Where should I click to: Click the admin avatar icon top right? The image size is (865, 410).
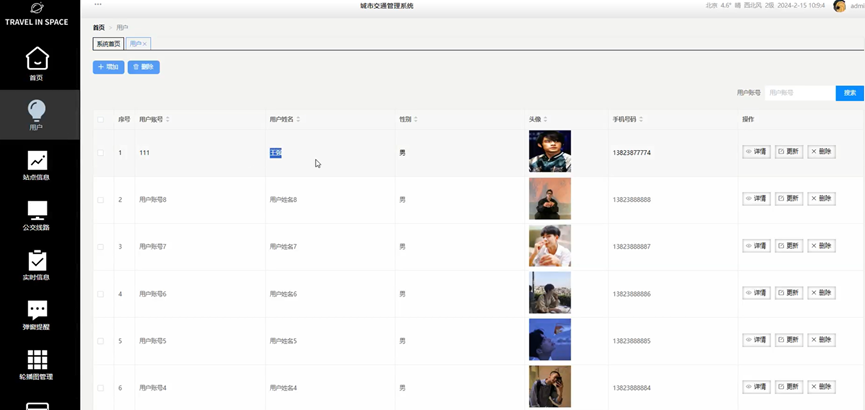coord(840,6)
